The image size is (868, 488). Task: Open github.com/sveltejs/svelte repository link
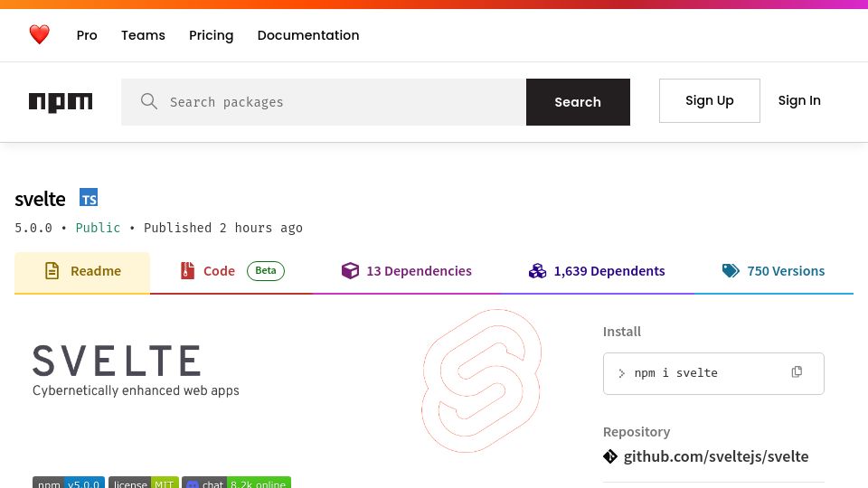coord(716,456)
